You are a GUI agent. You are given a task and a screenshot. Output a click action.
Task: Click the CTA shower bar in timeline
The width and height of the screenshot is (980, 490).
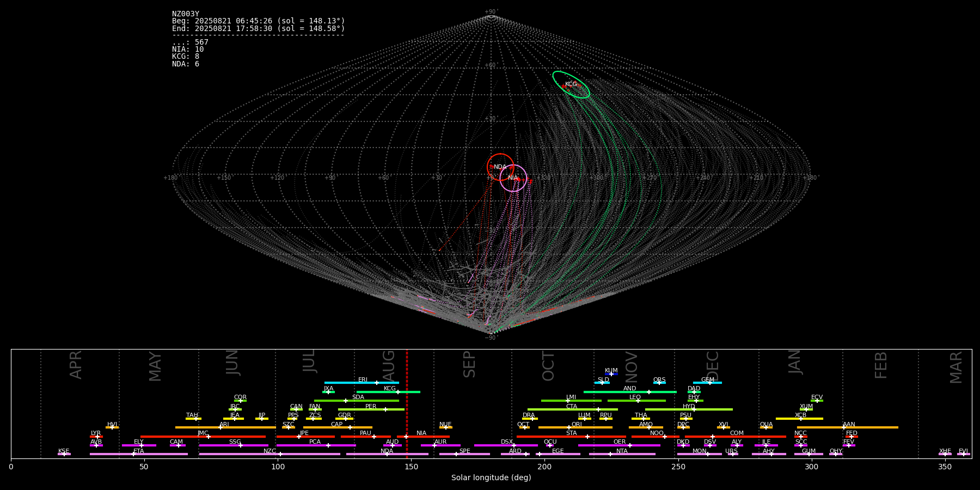[573, 409]
